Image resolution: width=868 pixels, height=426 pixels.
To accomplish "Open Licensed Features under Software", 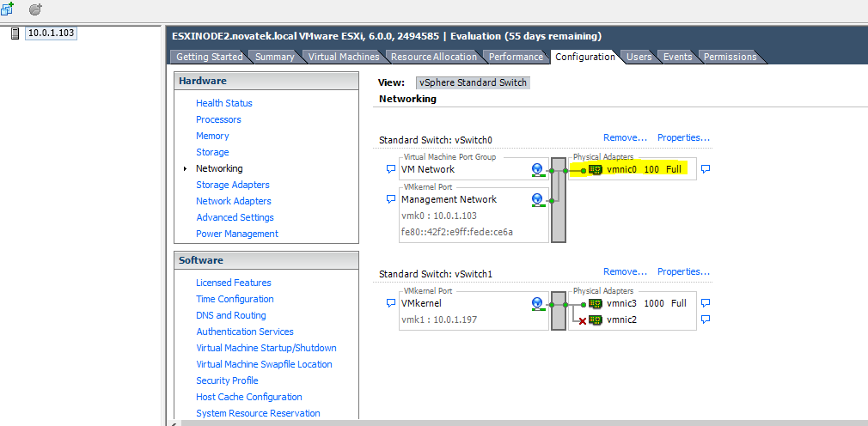I will (x=234, y=283).
